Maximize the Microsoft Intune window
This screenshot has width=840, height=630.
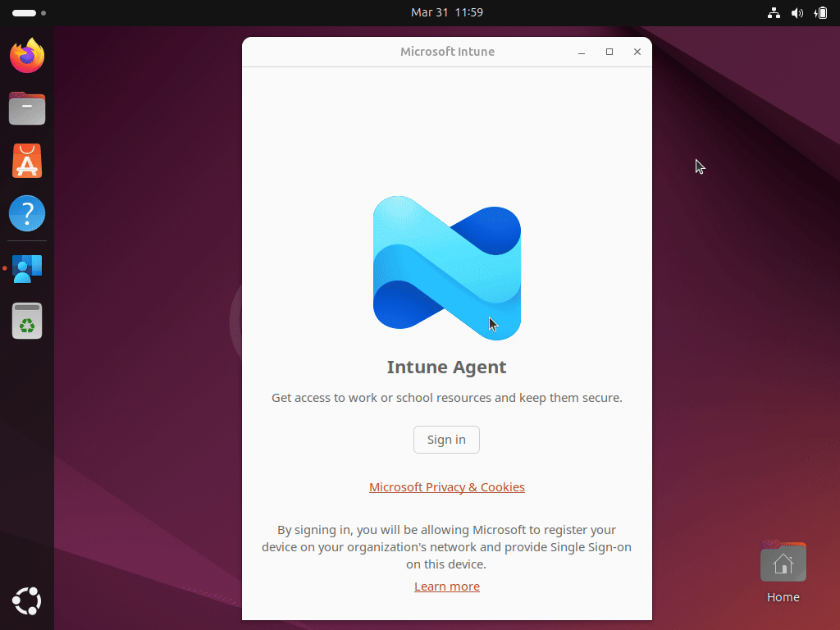click(x=609, y=52)
